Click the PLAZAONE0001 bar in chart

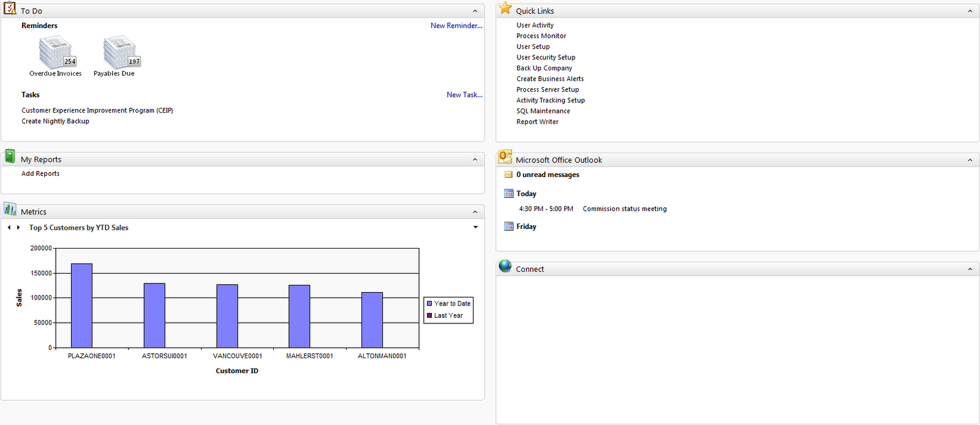pos(81,306)
